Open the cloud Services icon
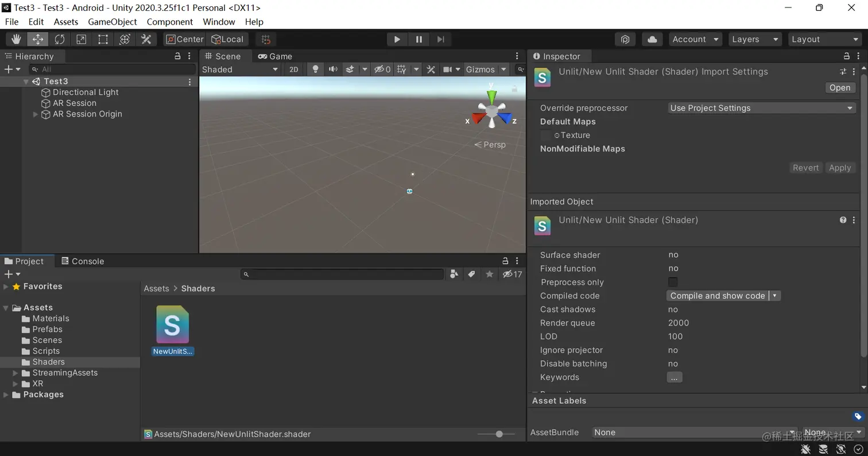868x456 pixels. pos(652,39)
